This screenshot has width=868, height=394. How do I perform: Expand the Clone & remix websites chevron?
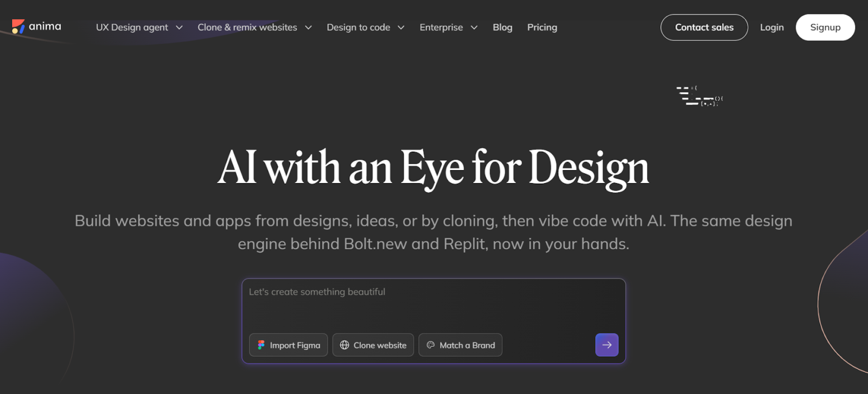pyautogui.click(x=308, y=28)
